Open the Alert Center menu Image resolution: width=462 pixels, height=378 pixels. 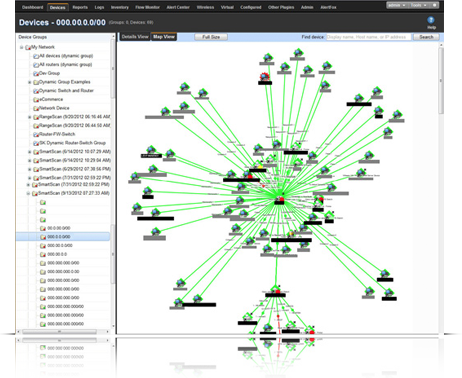[x=178, y=7]
